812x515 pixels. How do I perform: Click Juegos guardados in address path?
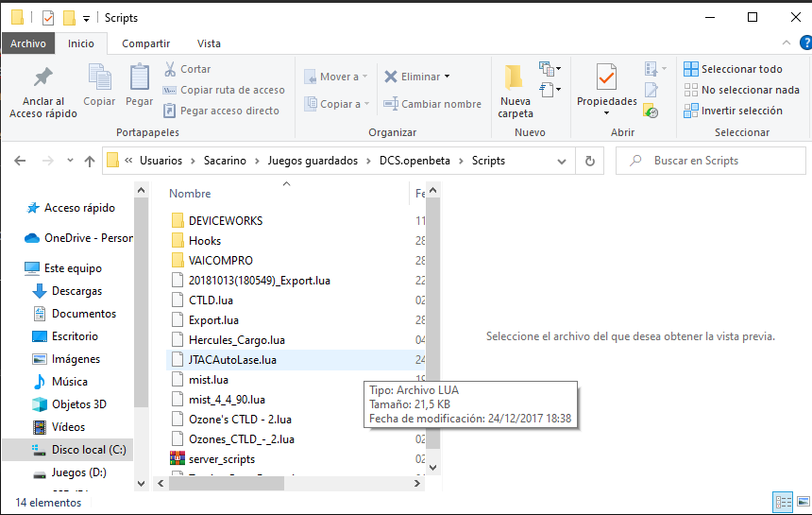pyautogui.click(x=313, y=161)
